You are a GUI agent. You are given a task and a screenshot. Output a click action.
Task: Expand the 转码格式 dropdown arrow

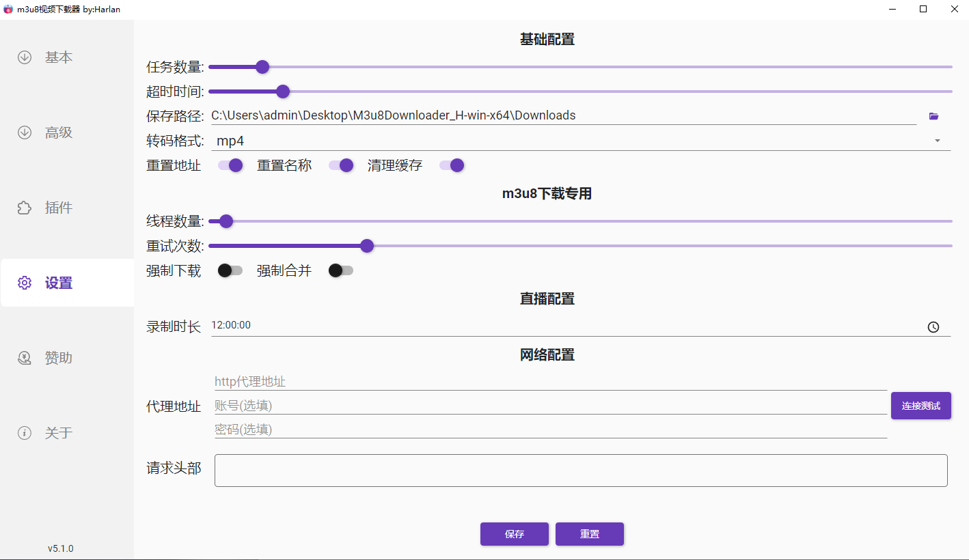(x=938, y=141)
